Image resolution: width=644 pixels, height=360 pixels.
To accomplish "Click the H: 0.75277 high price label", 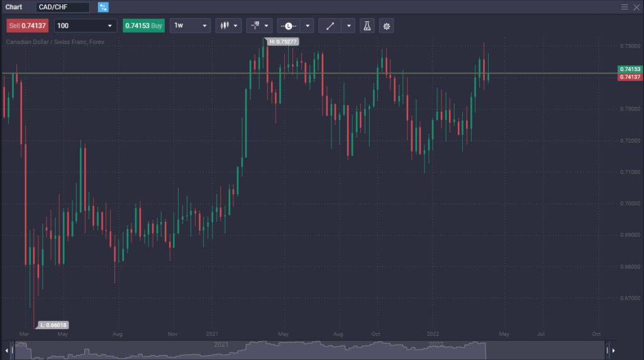I will click(x=283, y=41).
